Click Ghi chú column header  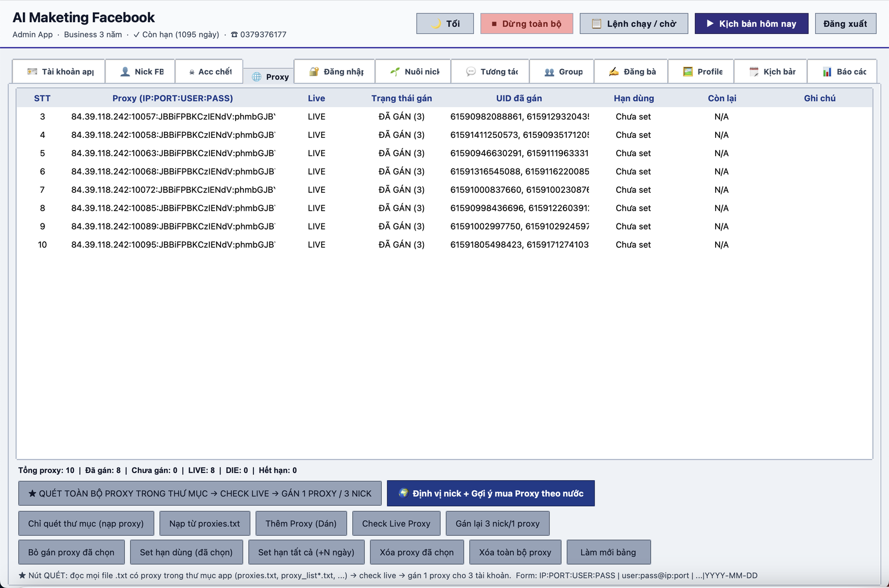(x=820, y=98)
